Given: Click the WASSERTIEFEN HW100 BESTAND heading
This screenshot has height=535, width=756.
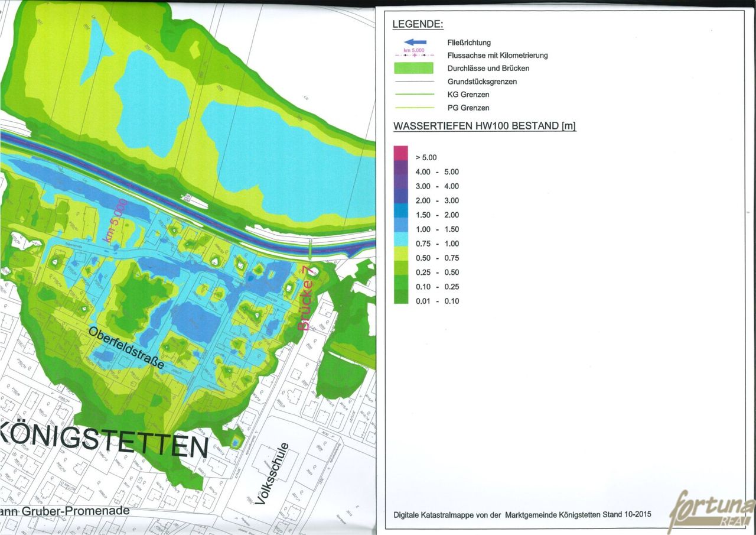Looking at the screenshot, I should click(484, 127).
